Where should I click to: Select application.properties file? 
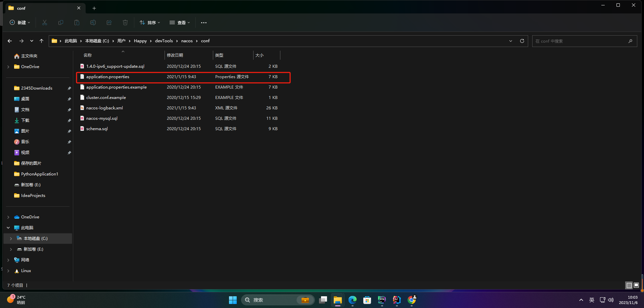coord(183,77)
